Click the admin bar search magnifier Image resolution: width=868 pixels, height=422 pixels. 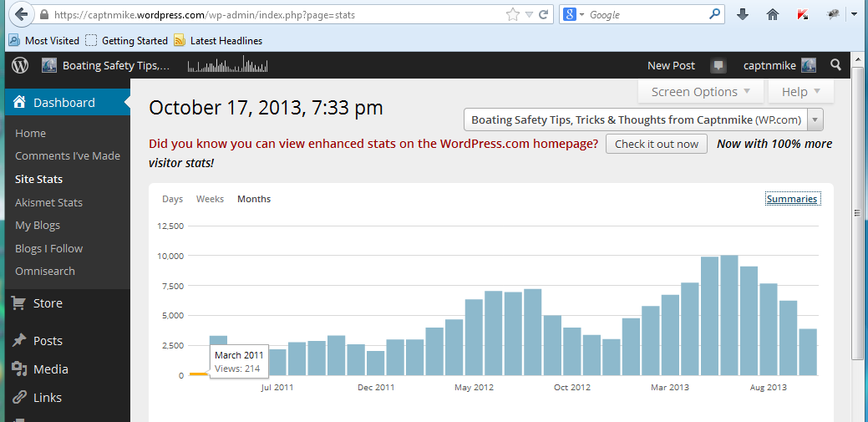[836, 65]
